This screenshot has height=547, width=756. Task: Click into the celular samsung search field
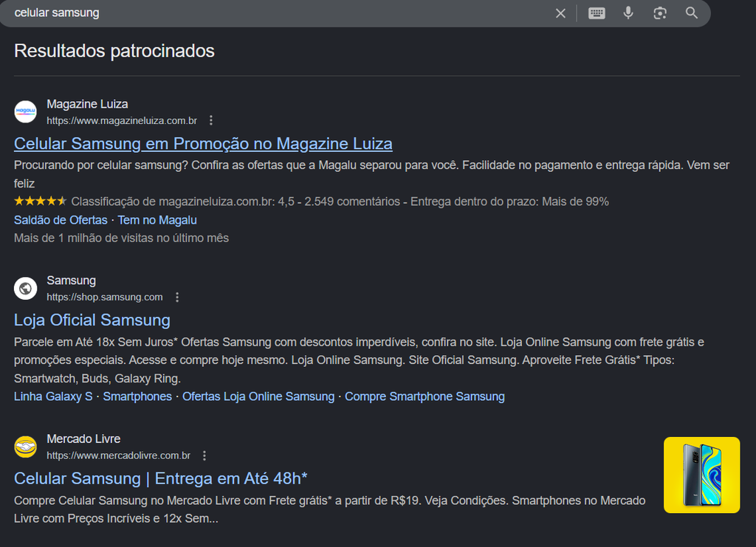tap(281, 13)
